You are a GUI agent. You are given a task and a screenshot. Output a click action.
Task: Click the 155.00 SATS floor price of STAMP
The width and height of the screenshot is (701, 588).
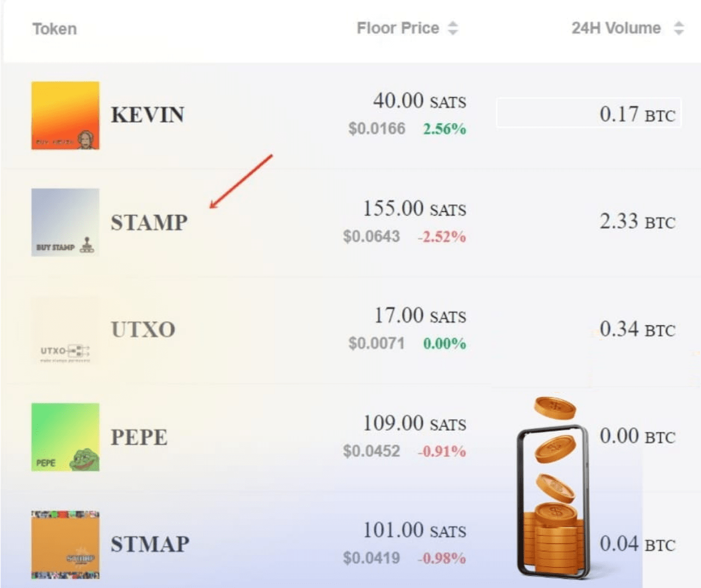pyautogui.click(x=415, y=209)
